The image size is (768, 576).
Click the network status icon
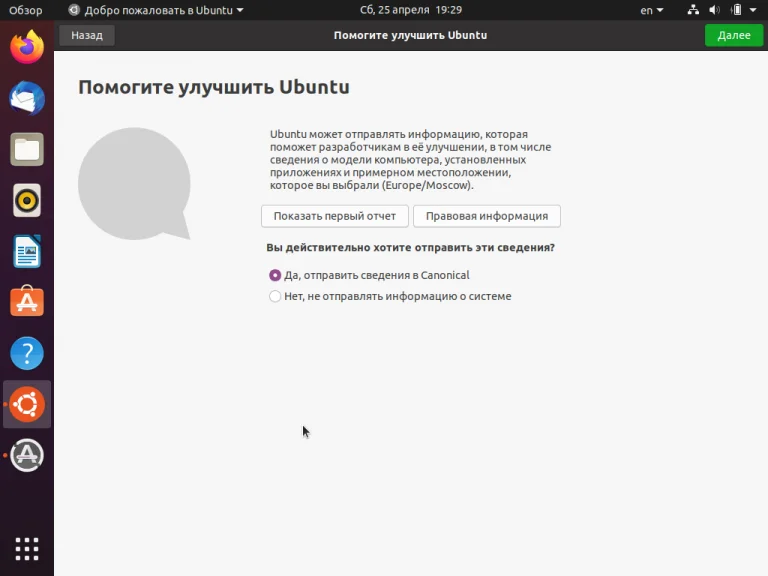(693, 10)
